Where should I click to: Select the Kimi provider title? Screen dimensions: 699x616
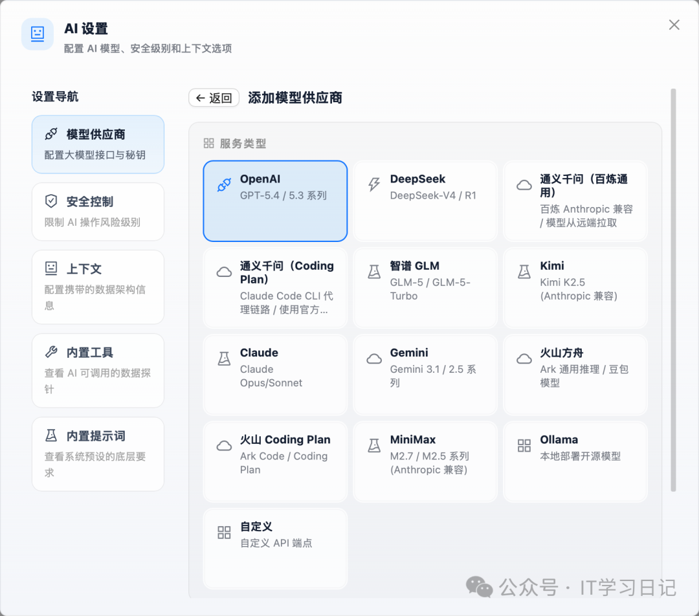[552, 266]
